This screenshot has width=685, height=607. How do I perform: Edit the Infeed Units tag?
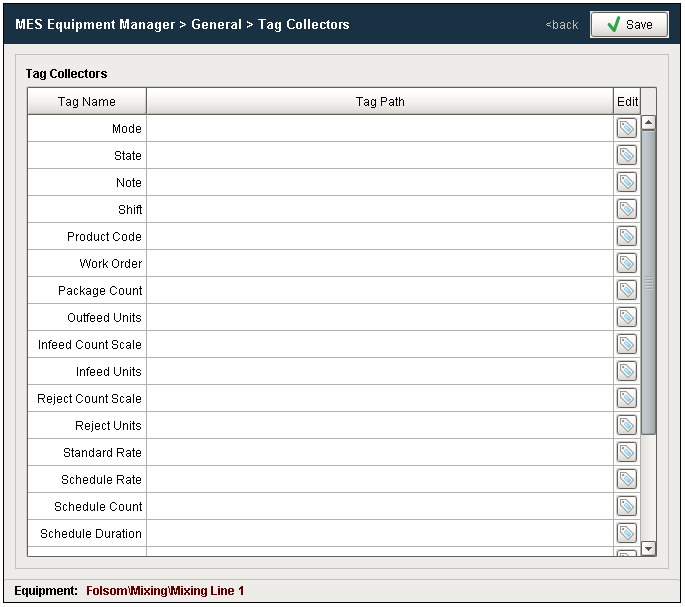626,371
